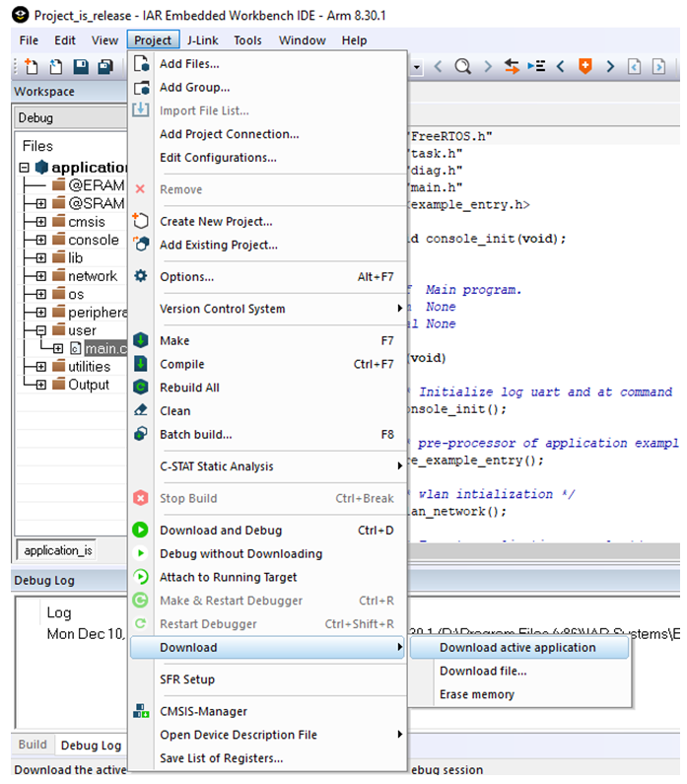
Task: Collapse the user folder node
Action: click(x=41, y=330)
